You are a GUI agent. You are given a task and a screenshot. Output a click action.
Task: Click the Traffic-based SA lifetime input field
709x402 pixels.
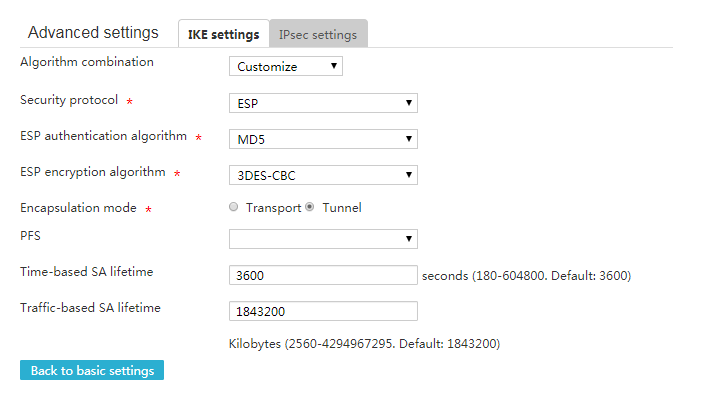(x=323, y=311)
